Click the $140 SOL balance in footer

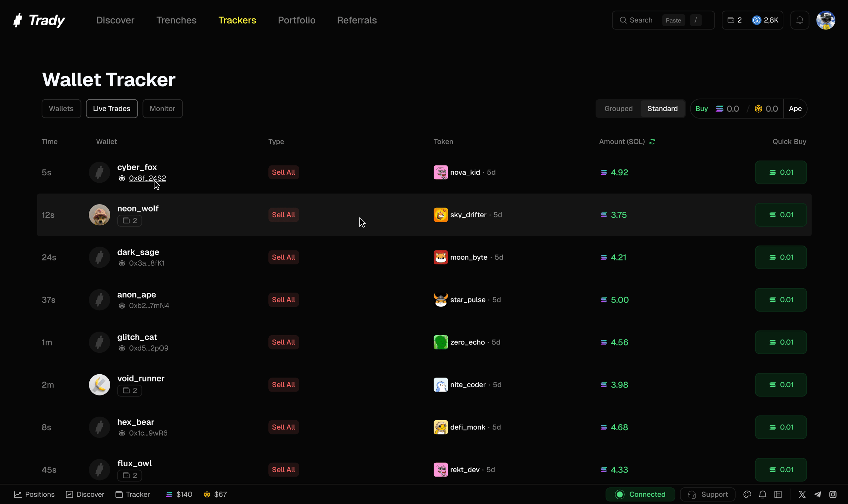(179, 494)
